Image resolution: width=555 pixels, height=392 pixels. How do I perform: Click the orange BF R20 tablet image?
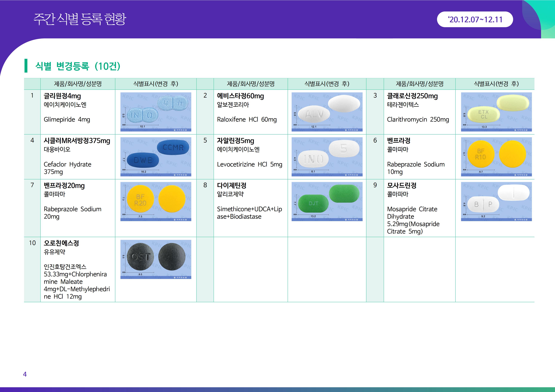pos(156,201)
